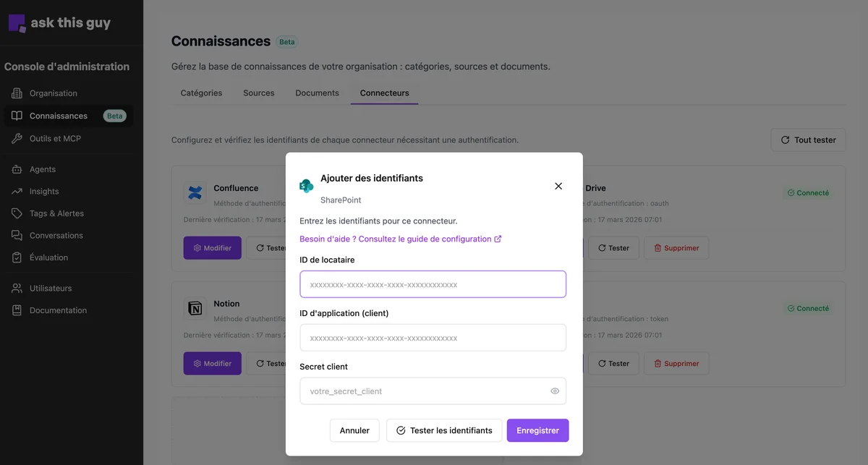Click Connecté status badge on Drive card

(808, 193)
